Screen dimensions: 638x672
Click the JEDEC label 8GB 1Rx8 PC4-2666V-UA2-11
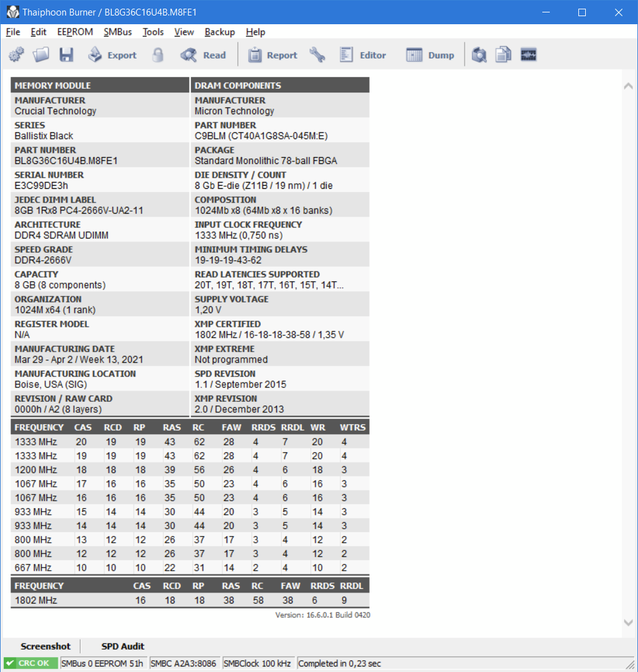(x=79, y=211)
